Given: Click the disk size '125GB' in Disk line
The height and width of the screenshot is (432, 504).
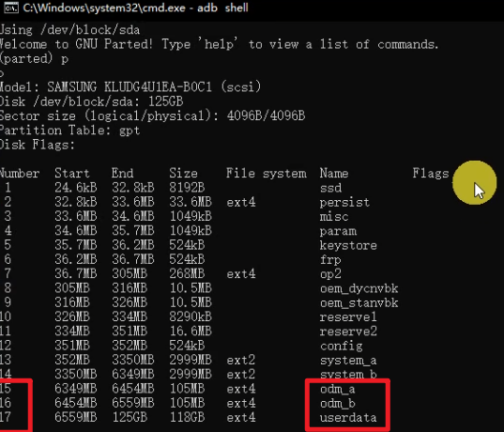Looking at the screenshot, I should tap(165, 101).
